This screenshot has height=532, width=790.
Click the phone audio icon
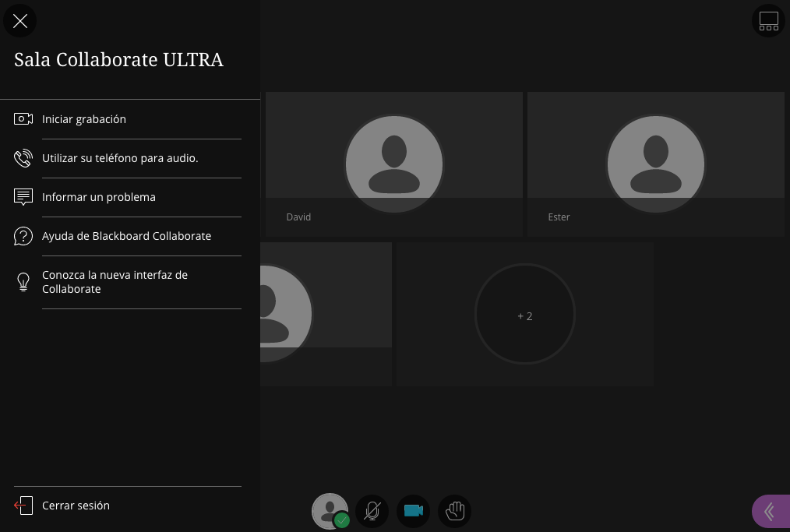(23, 158)
